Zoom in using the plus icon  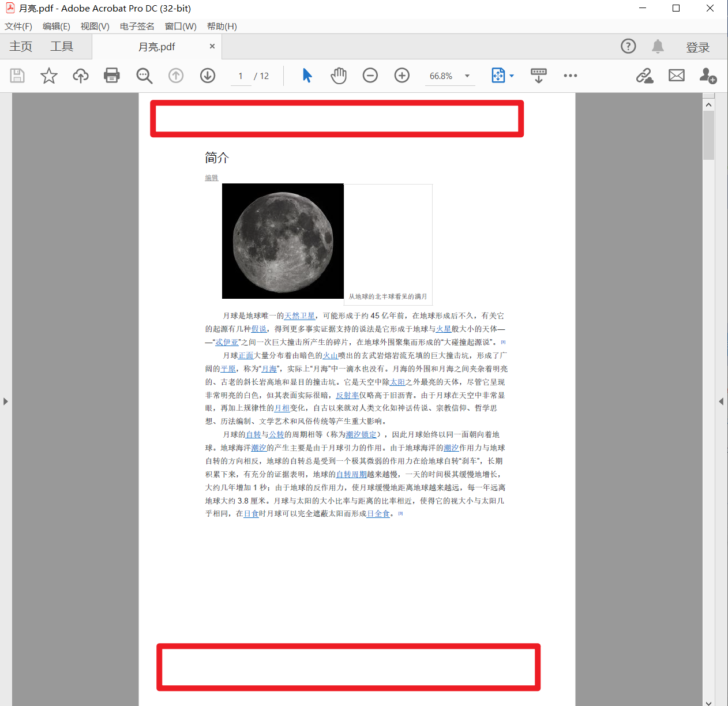tap(401, 76)
